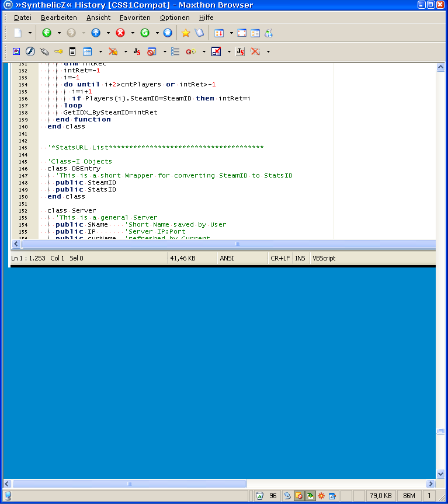Click the page scroll-down arrow
Viewport: 448px width, 504px height.
click(x=440, y=474)
